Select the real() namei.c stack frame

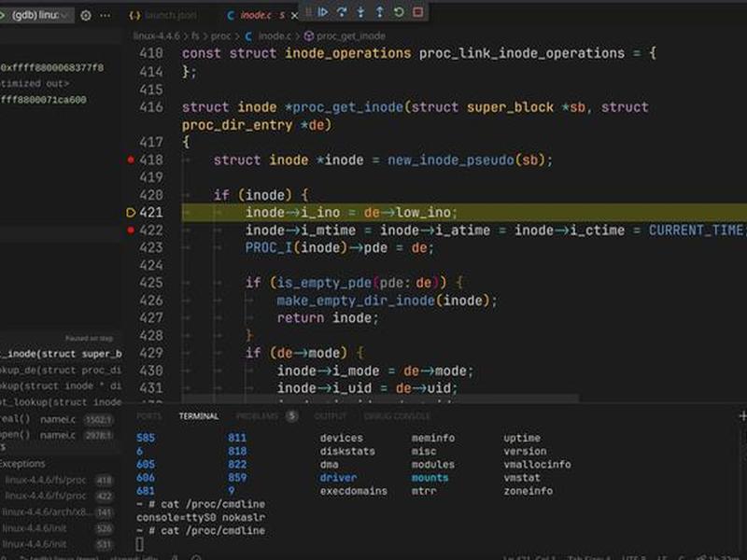(x=57, y=419)
